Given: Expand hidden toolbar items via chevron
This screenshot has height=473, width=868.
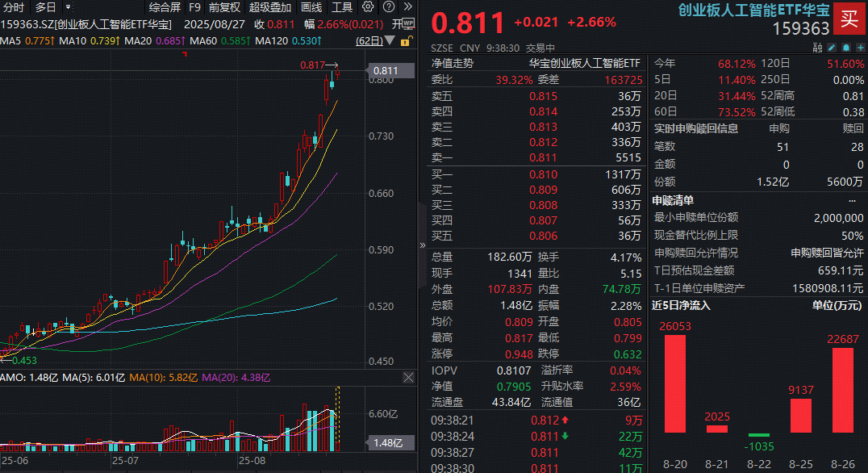Looking at the screenshot, I should point(409,7).
